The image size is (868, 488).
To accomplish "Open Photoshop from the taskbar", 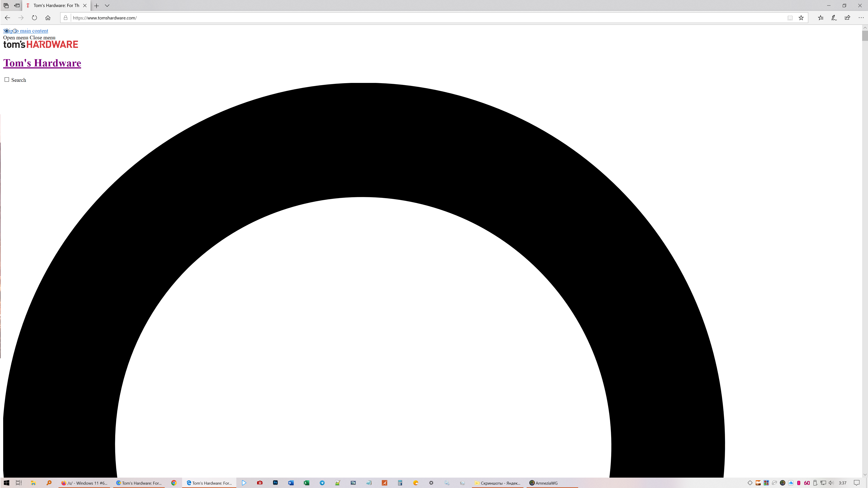I will tap(275, 483).
